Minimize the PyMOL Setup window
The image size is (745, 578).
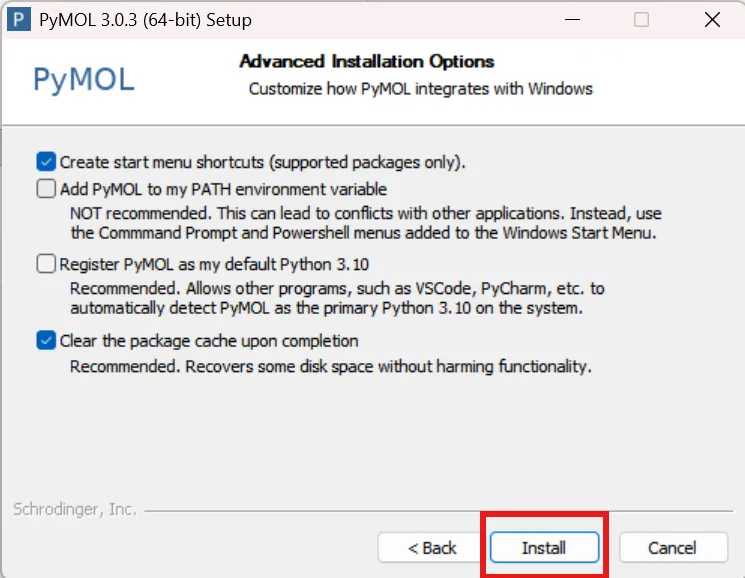coord(572,19)
